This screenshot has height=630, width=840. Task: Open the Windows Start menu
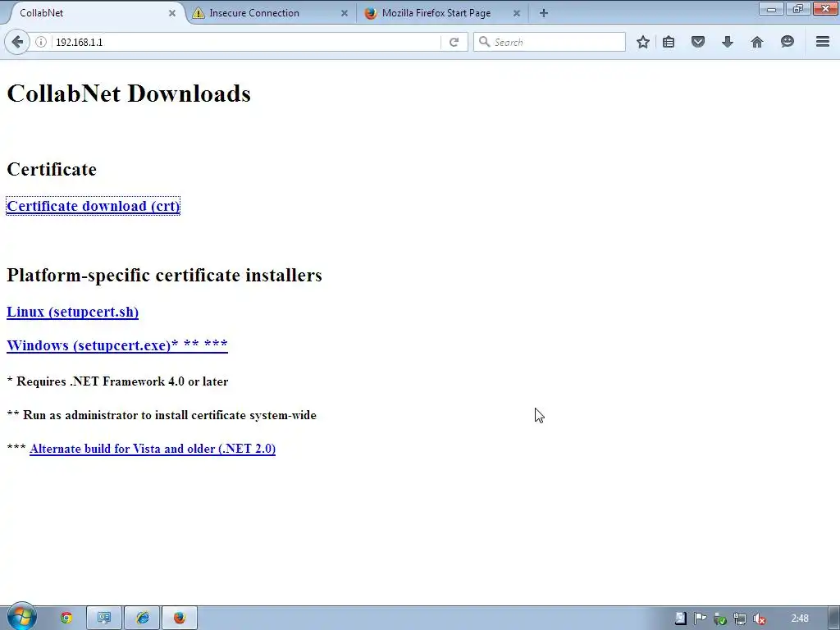tap(21, 617)
